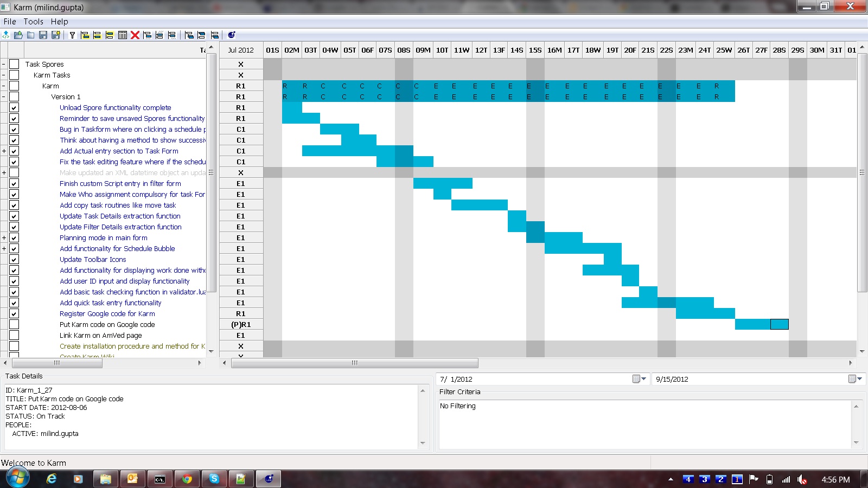868x488 pixels.
Task: Open Windows Explorer folder from taskbar
Action: pyautogui.click(x=106, y=479)
